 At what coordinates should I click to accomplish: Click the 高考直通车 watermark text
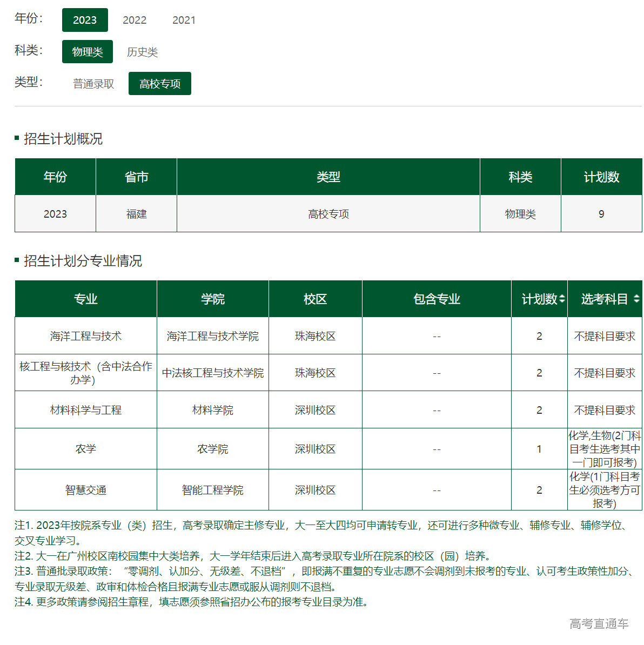tap(599, 623)
